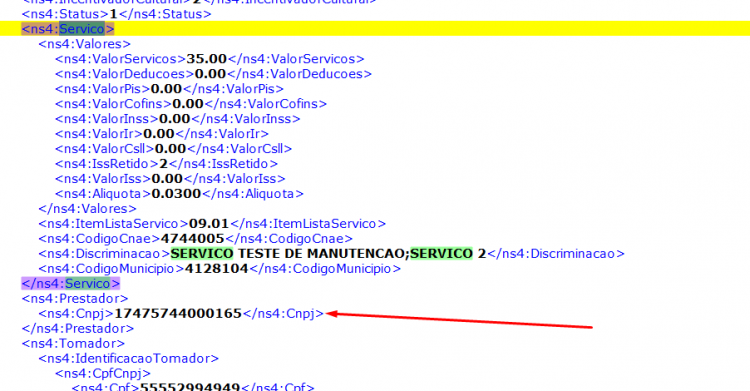Click the Cnpj value 17475744000165
This screenshot has height=391, width=750.
pyautogui.click(x=178, y=313)
